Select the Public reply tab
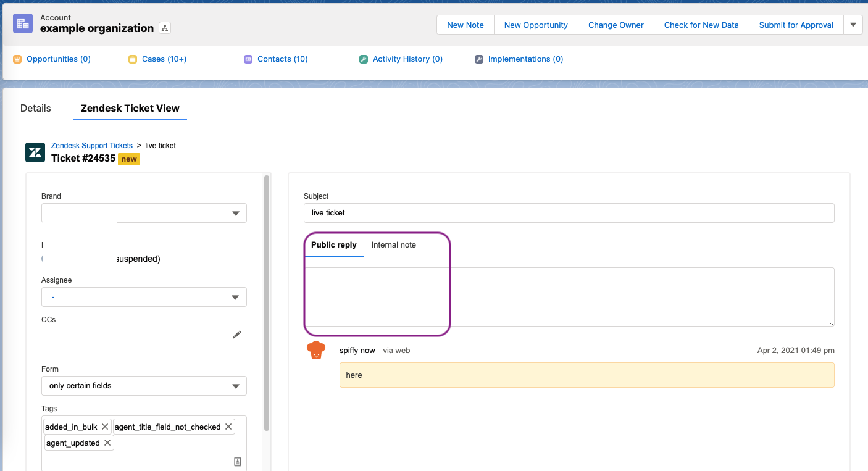 click(x=333, y=245)
